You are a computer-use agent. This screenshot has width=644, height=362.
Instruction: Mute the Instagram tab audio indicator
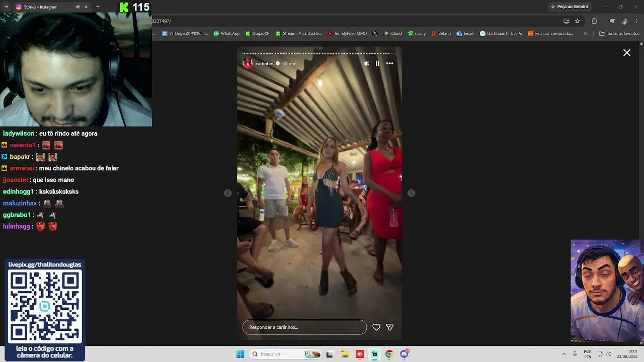[77, 7]
